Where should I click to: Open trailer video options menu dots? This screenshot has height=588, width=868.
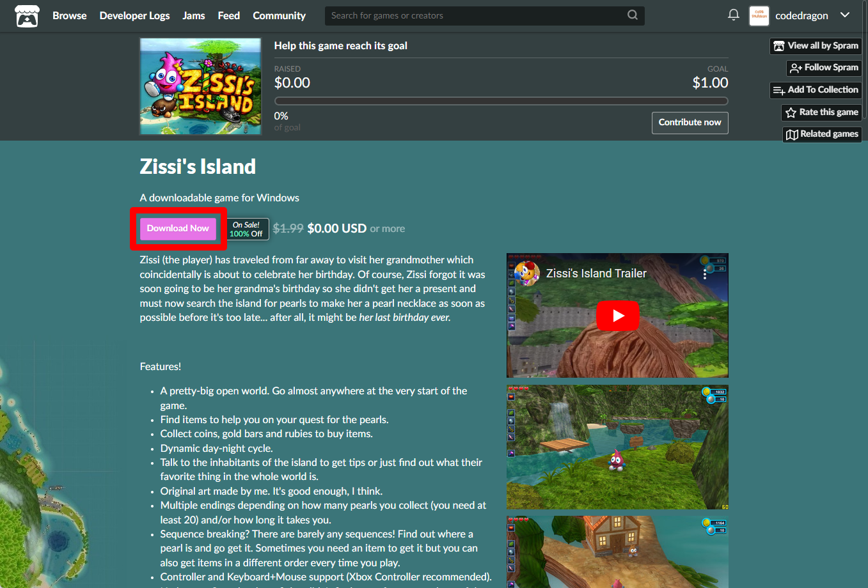705,274
